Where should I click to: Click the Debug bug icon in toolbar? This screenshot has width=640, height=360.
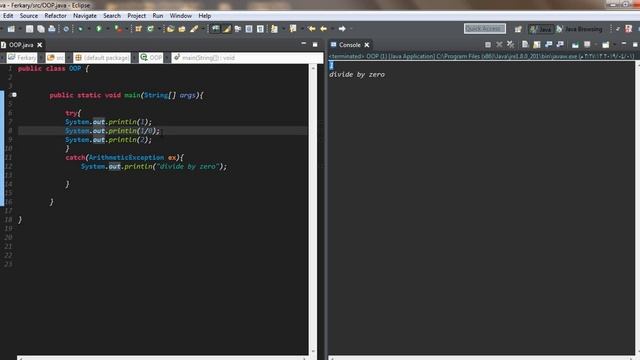click(80, 29)
